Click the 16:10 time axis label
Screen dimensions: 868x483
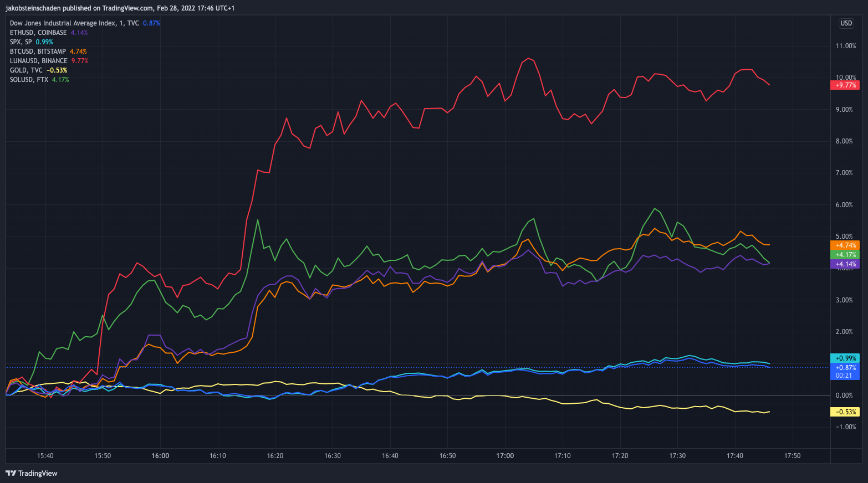(218, 456)
